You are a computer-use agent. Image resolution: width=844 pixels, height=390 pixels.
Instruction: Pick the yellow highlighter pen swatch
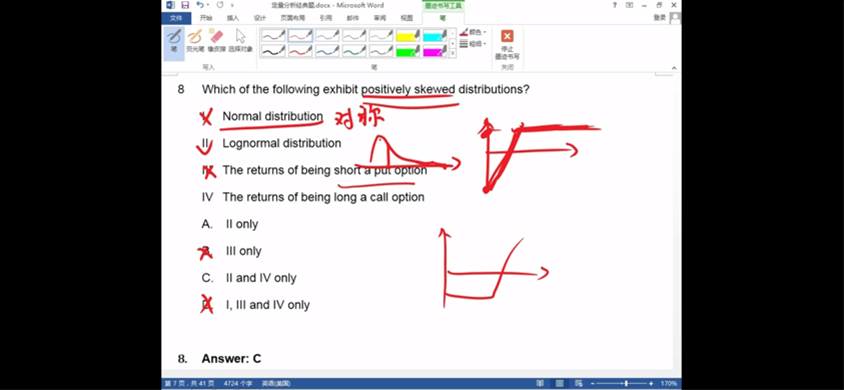click(408, 36)
